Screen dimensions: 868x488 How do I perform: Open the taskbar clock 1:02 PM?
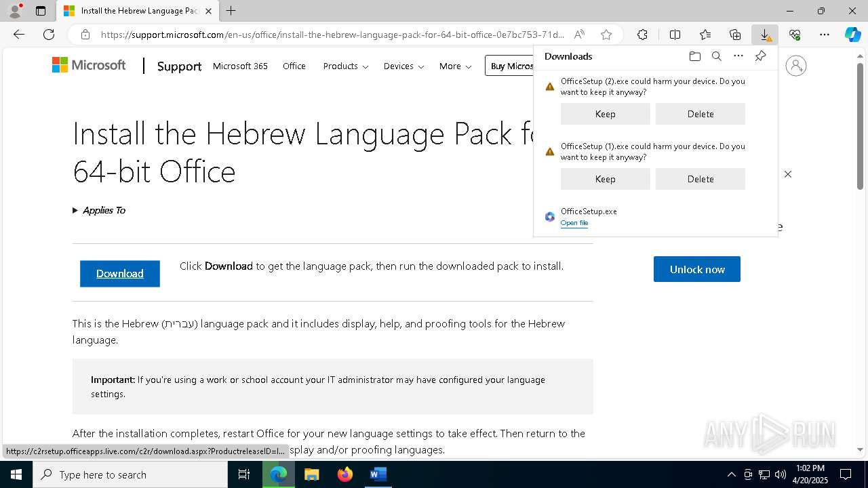[x=810, y=474]
